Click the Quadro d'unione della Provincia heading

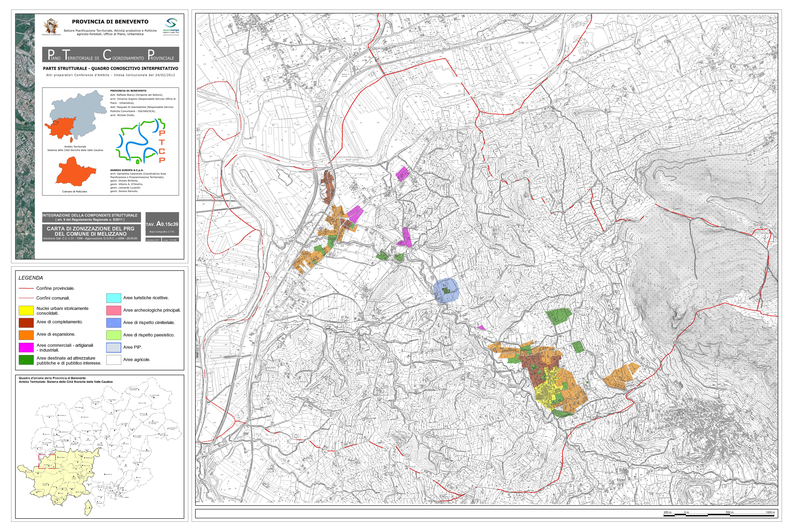tap(52, 378)
